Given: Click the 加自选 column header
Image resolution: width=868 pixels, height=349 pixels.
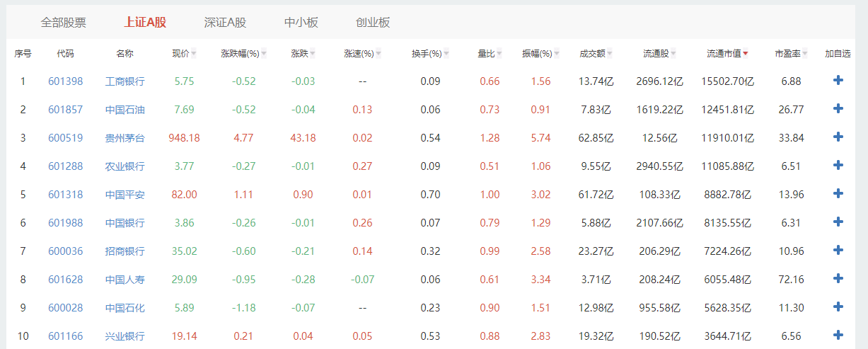Looking at the screenshot, I should [x=838, y=54].
